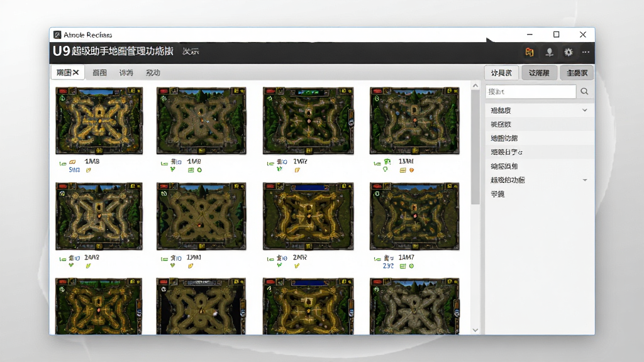Toggle the green heart under the first second-row map

coord(72,266)
